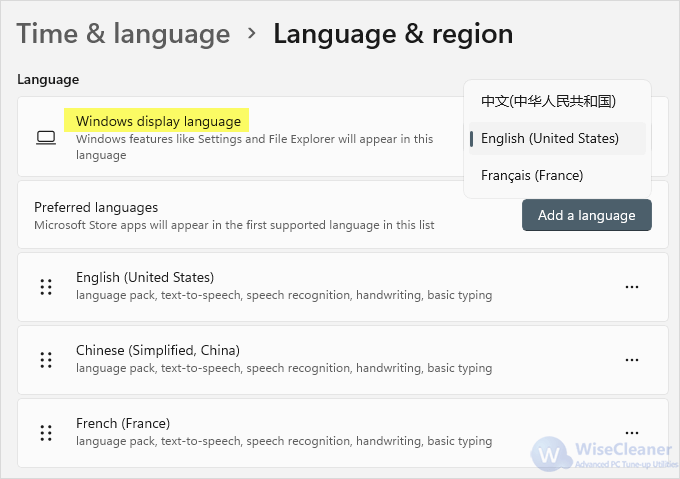Open more options for French (France)
This screenshot has height=479, width=680.
631,433
